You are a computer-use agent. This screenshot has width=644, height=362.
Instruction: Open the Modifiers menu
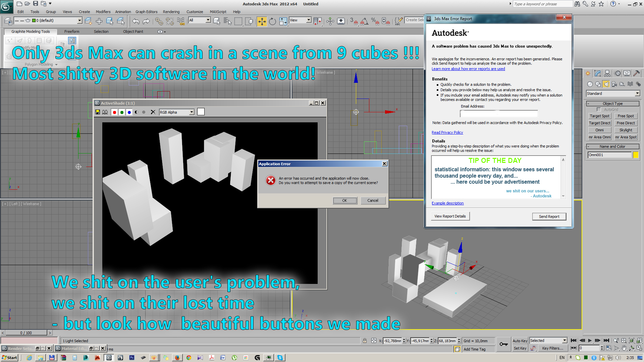click(x=103, y=12)
